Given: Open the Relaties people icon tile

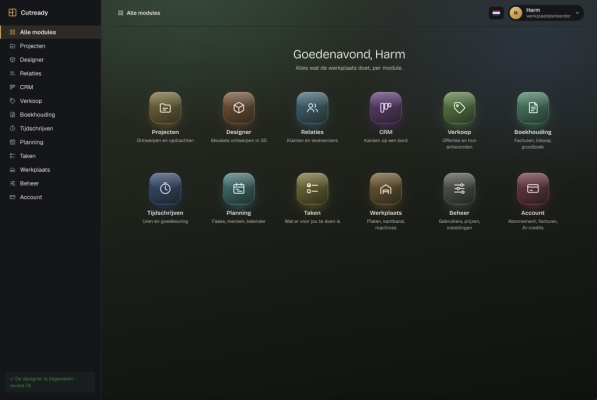Looking at the screenshot, I should coord(312,108).
